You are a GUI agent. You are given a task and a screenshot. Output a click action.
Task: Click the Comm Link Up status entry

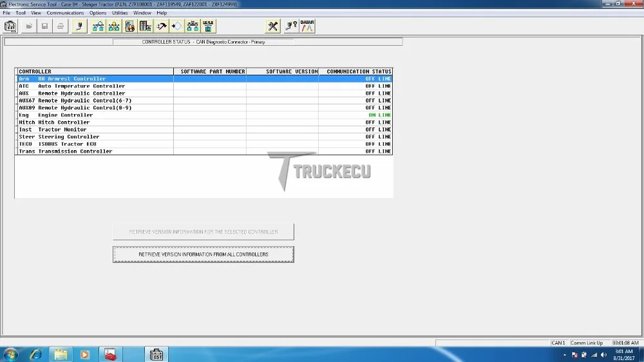coord(587,343)
